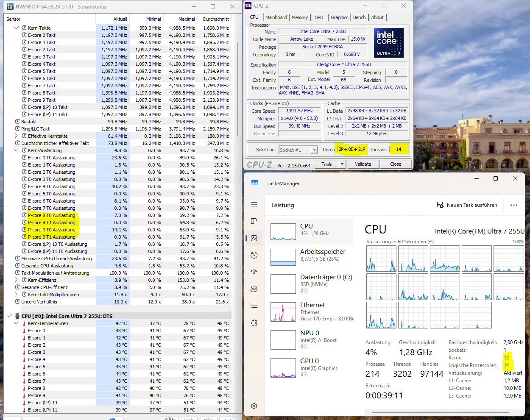
Task: Click the Minimal column header
Action: [x=146, y=19]
